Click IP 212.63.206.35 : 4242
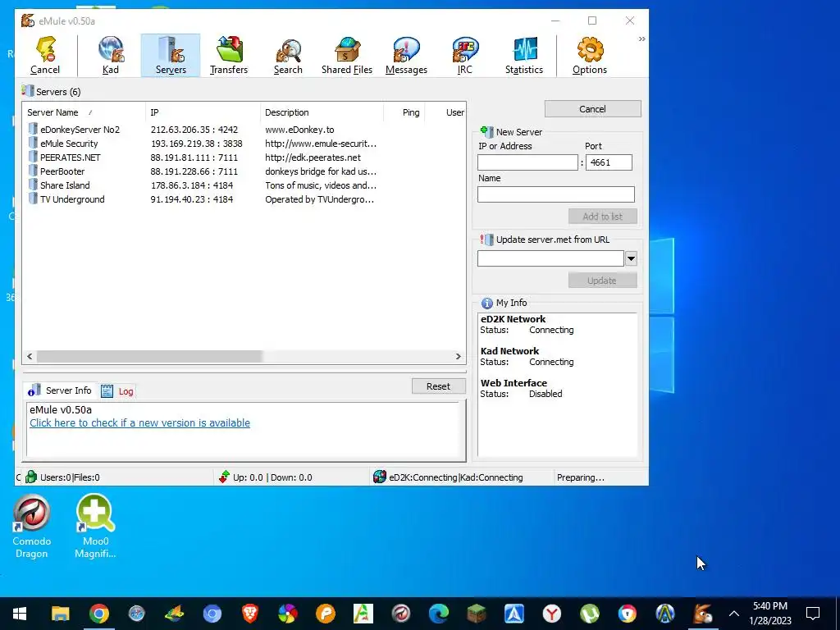Screen dimensions: 840x630 click(x=194, y=130)
